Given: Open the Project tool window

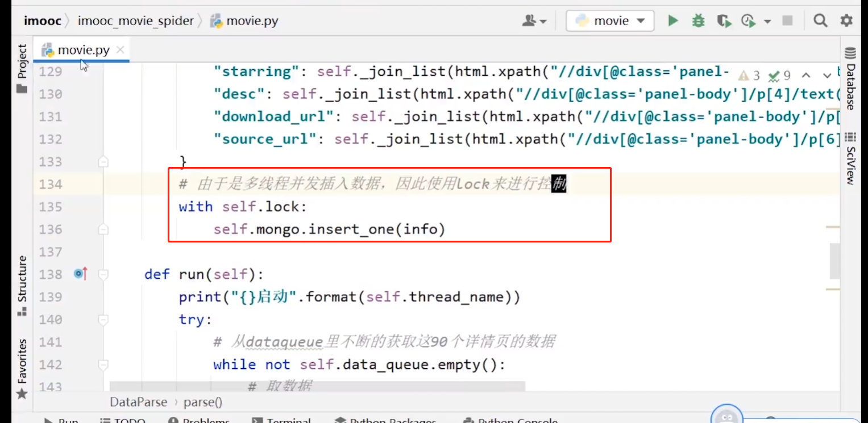Looking at the screenshot, I should pyautogui.click(x=22, y=68).
